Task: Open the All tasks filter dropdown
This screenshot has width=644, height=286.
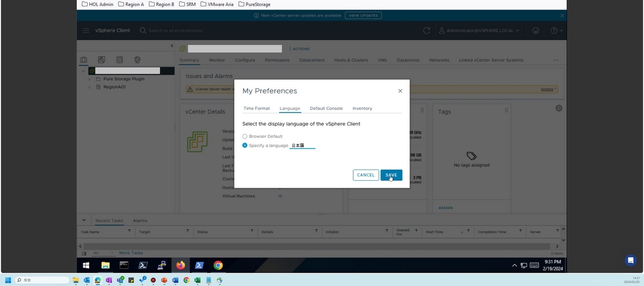Action: click(x=103, y=253)
